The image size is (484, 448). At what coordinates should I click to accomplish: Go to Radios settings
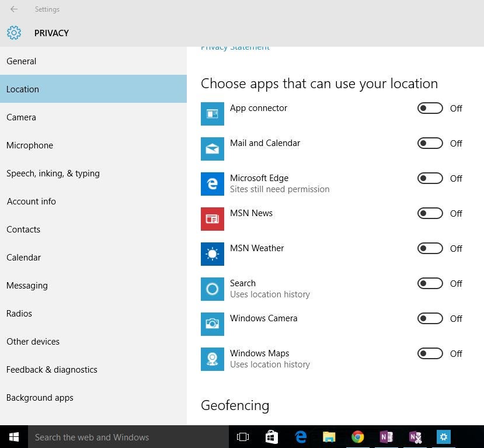click(x=93, y=314)
